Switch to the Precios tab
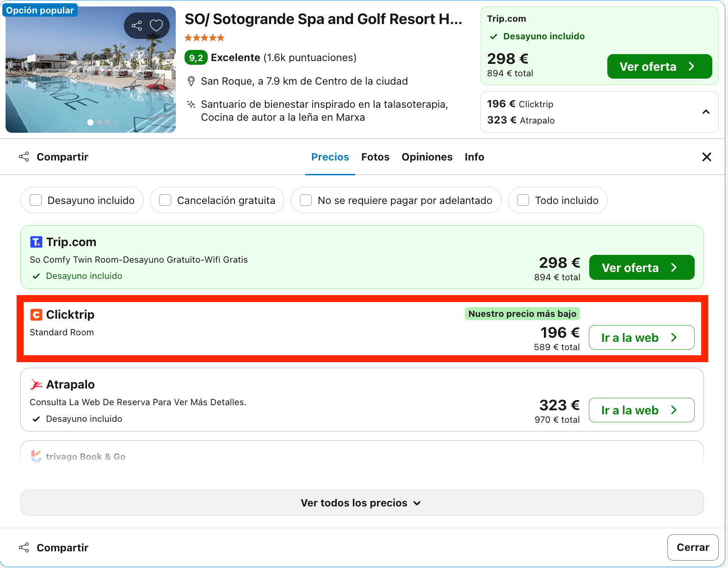This screenshot has height=568, width=728. [x=330, y=157]
